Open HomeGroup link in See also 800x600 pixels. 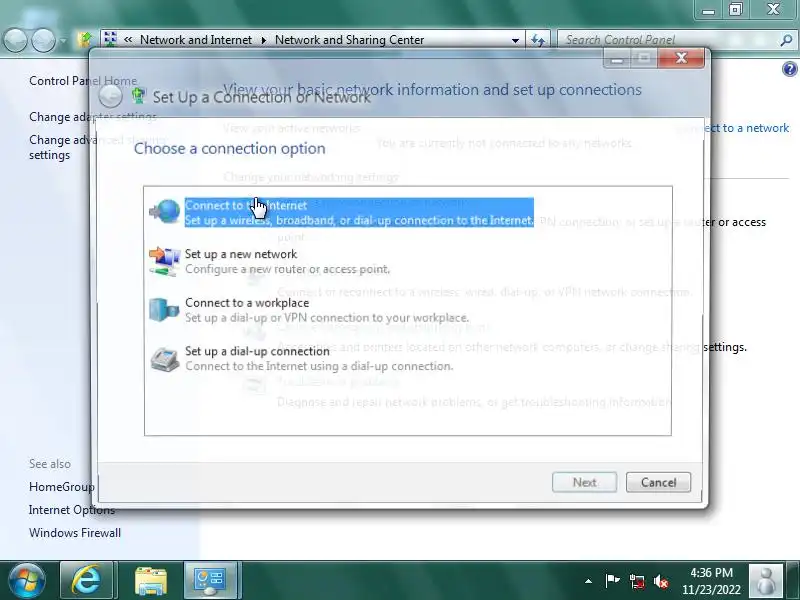(x=61, y=487)
